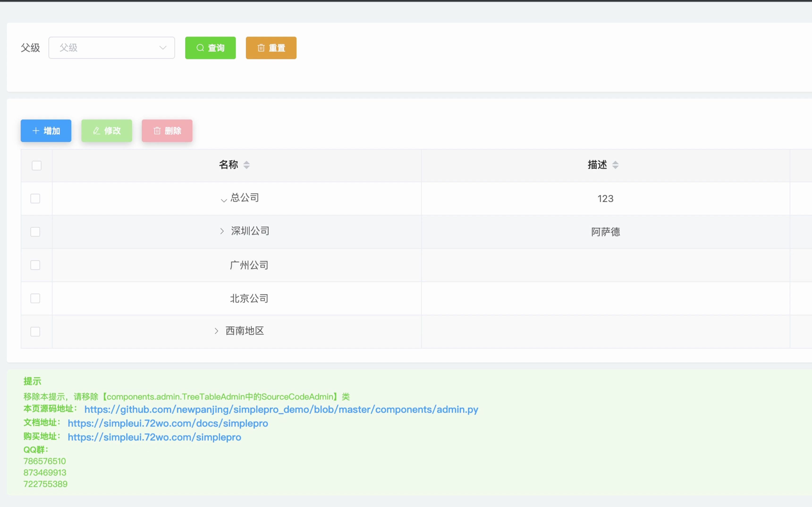Click the plus icon on the 增加 button
812x507 pixels.
(x=36, y=130)
